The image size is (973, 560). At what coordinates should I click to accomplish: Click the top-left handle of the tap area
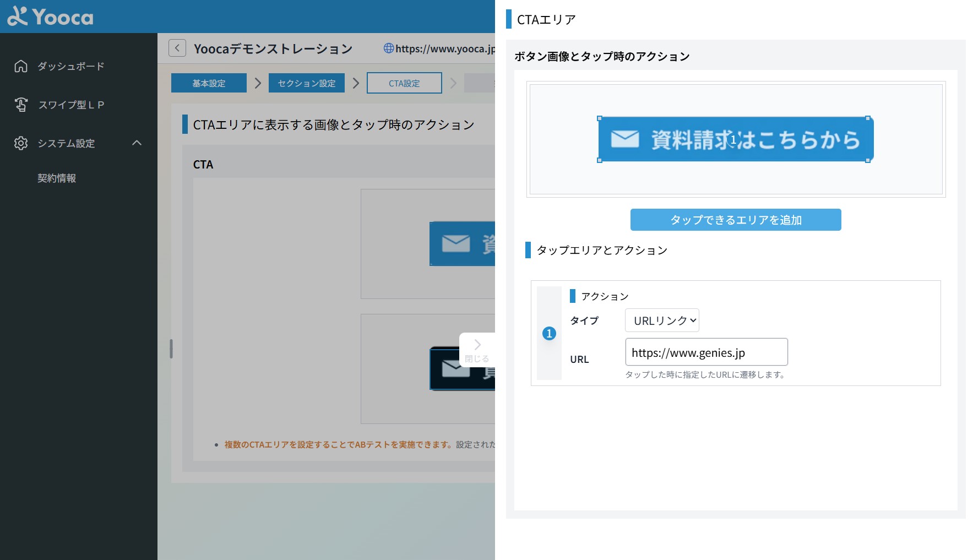tap(600, 118)
